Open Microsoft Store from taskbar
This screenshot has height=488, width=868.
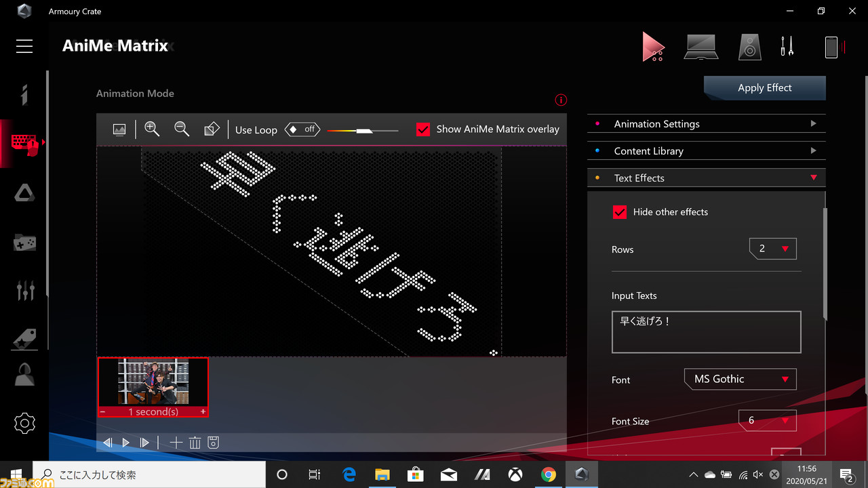pyautogui.click(x=416, y=474)
